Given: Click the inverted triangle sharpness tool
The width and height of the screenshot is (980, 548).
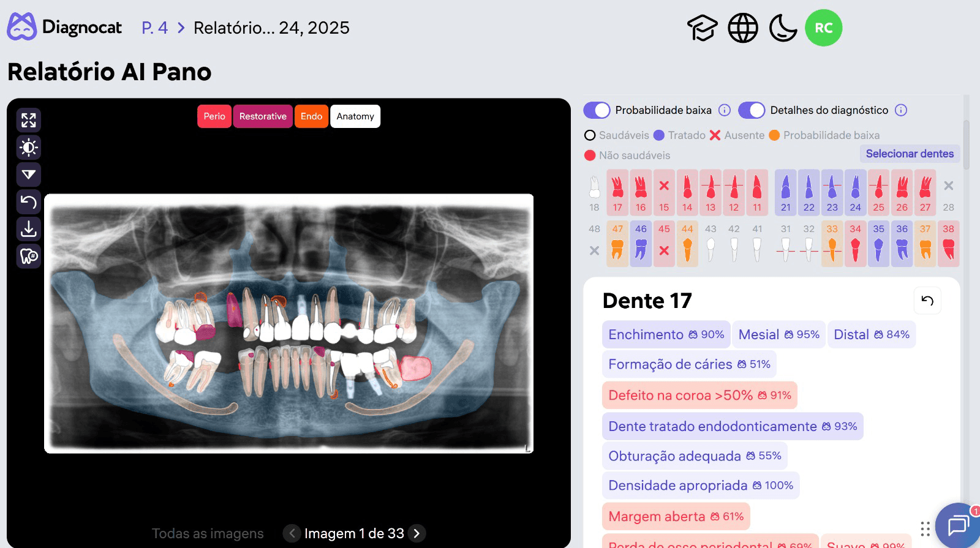Looking at the screenshot, I should 29,175.
